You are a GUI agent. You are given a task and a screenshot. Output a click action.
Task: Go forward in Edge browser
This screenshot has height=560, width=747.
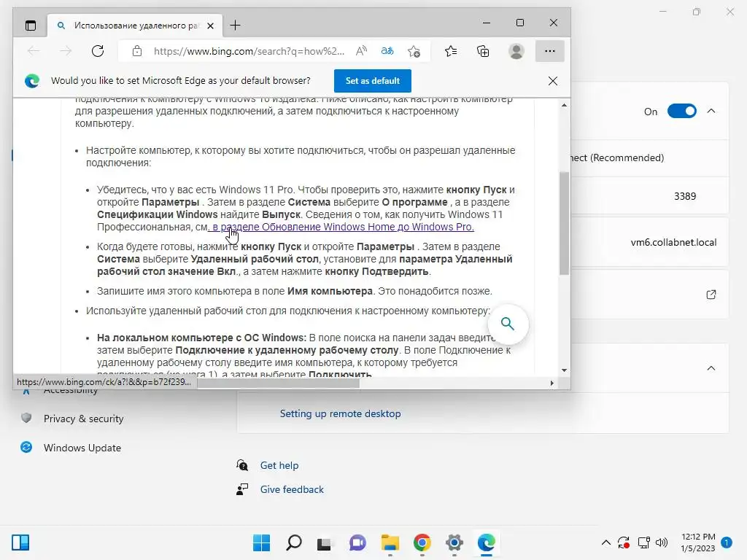click(66, 51)
